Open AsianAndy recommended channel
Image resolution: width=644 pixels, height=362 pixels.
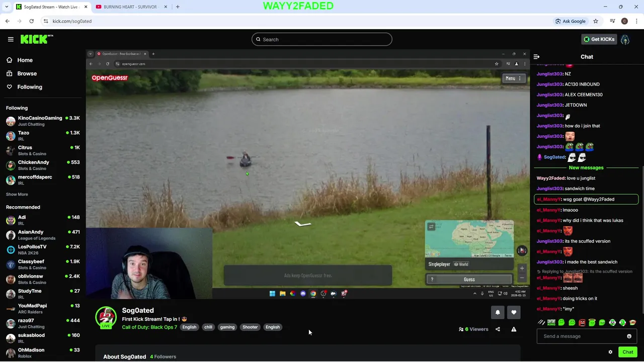click(43, 235)
